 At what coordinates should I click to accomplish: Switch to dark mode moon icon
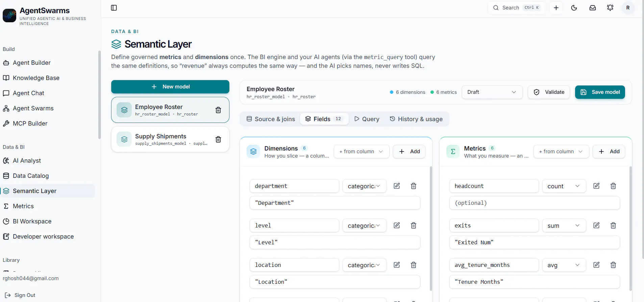click(574, 8)
